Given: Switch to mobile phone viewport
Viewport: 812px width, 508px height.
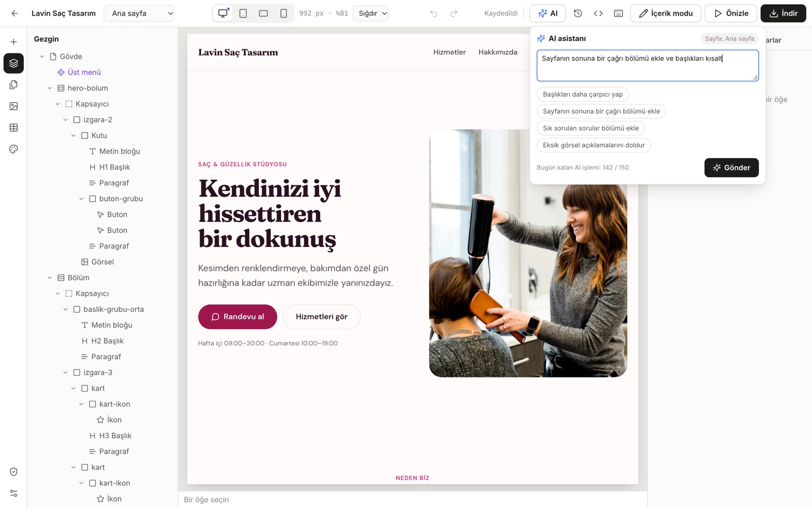Looking at the screenshot, I should (x=284, y=13).
